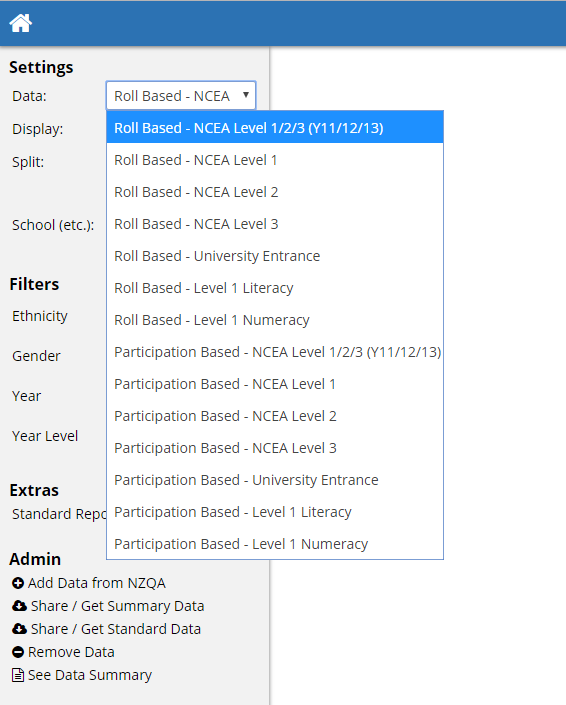Select Participation Based - Level 1 Numeracy

pyautogui.click(x=275, y=544)
